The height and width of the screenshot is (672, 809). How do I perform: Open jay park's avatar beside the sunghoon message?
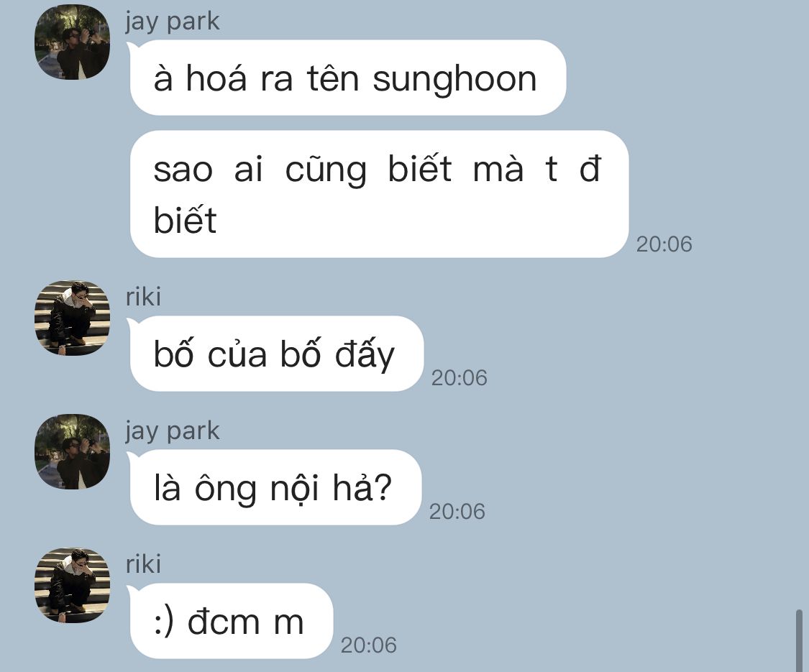click(72, 42)
